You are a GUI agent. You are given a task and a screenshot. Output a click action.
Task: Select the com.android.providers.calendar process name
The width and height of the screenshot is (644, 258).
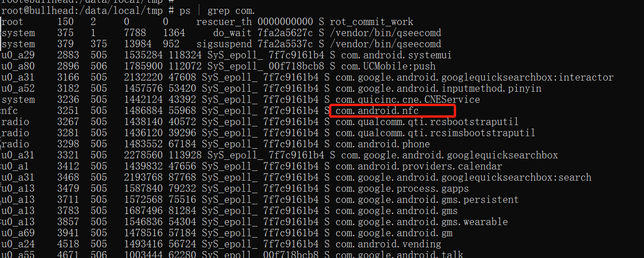[419, 166]
